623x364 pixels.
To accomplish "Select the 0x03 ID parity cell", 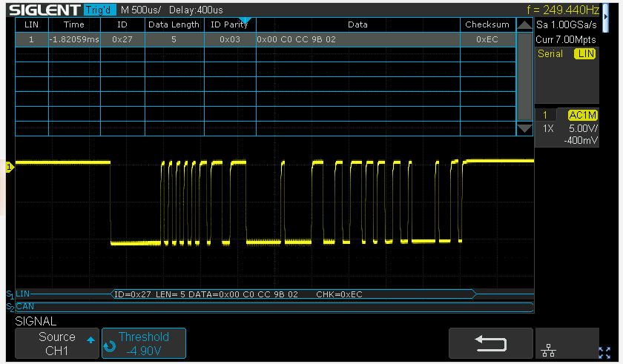I will 230,40.
